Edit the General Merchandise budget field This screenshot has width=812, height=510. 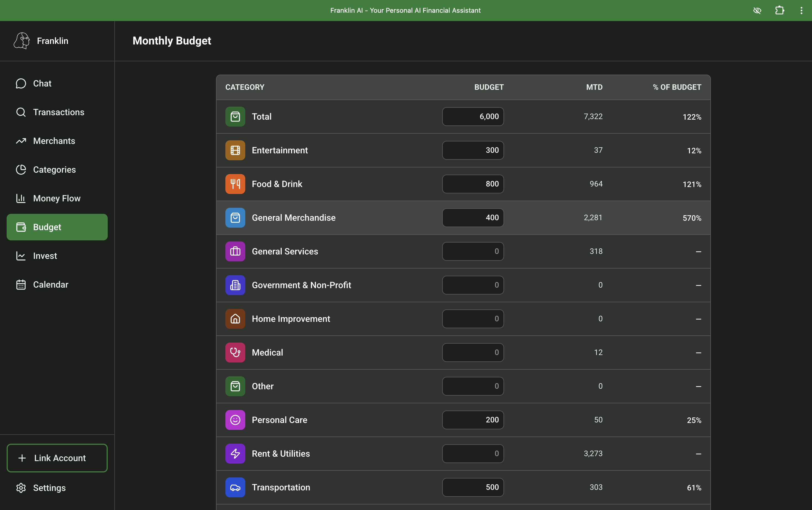coord(473,217)
